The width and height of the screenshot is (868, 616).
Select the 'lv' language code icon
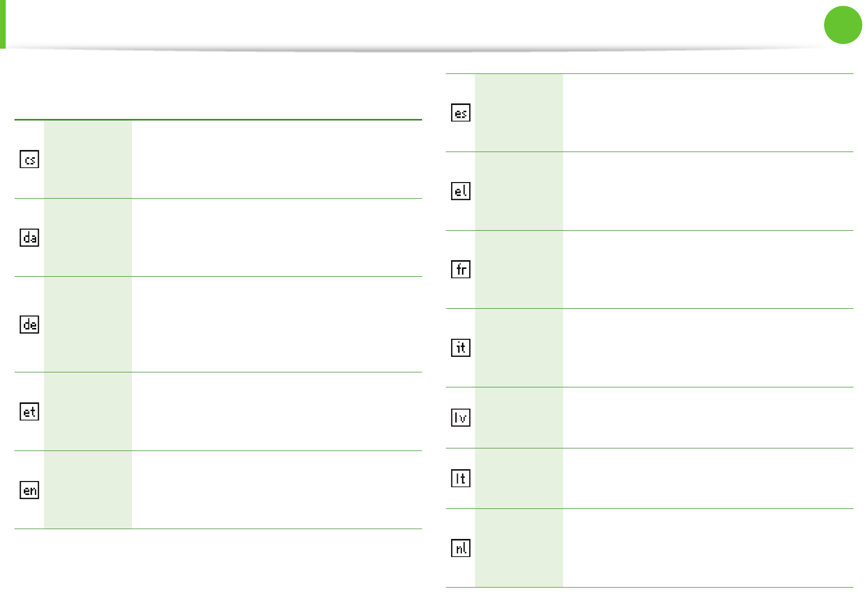pos(460,417)
